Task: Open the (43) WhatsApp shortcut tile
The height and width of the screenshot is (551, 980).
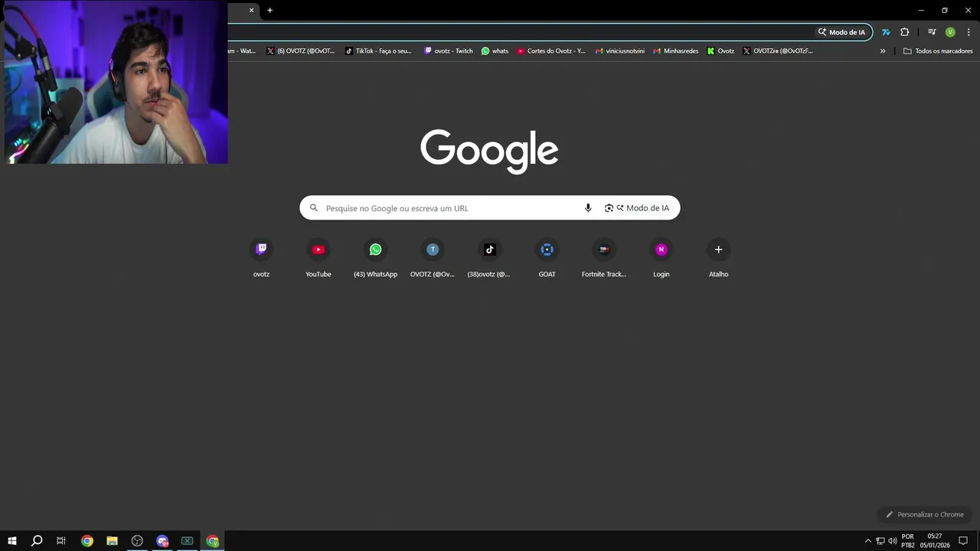Action: pyautogui.click(x=375, y=259)
